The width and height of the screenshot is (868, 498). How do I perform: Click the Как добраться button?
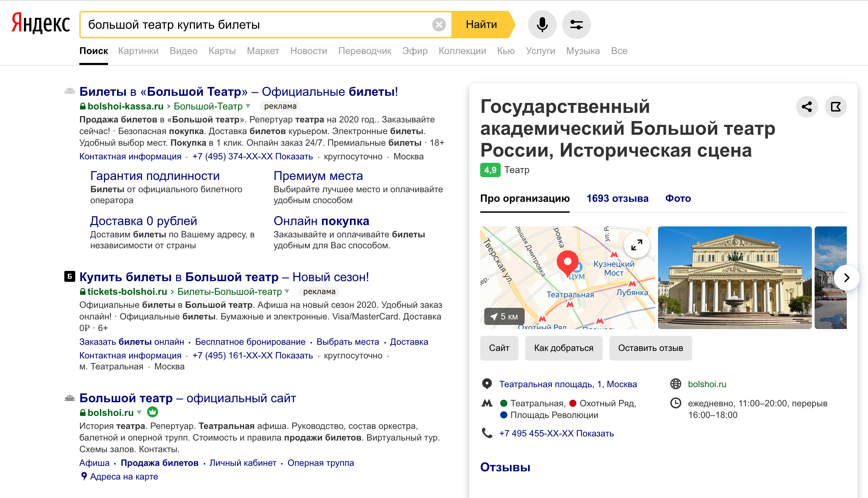(x=564, y=348)
